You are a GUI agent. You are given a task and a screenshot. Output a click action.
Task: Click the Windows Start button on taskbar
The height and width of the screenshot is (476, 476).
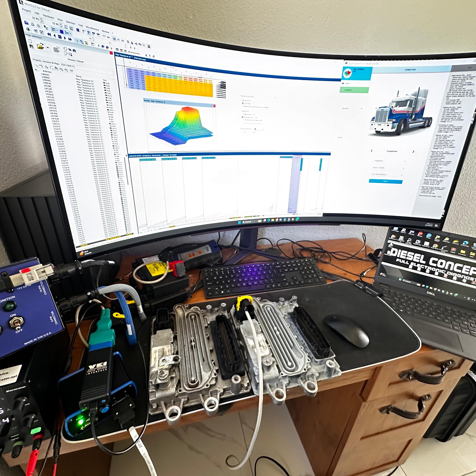coord(239,222)
